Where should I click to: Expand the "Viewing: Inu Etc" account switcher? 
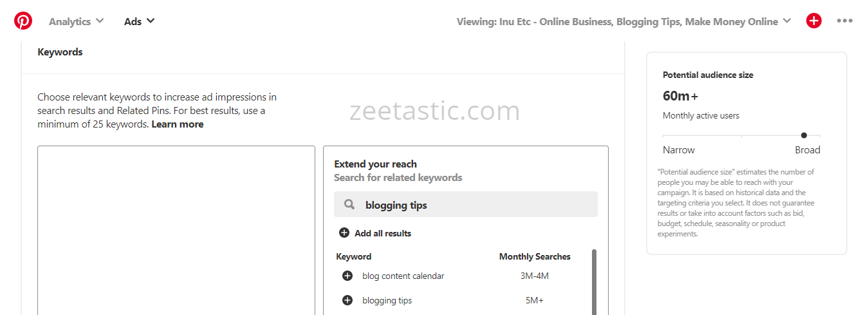coord(623,21)
